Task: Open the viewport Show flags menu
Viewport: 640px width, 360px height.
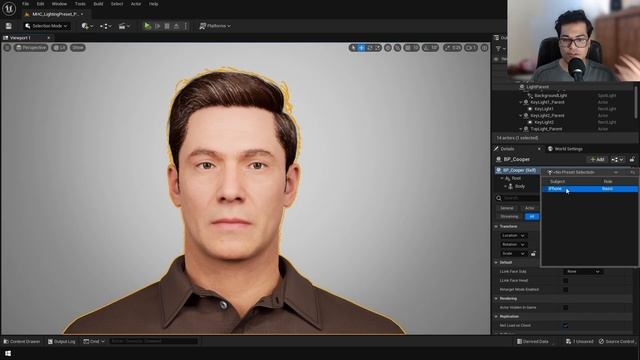Action: [x=78, y=48]
